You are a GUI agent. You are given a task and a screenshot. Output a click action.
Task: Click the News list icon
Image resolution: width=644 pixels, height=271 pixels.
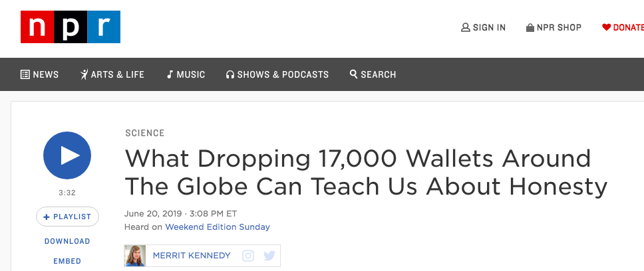[25, 74]
